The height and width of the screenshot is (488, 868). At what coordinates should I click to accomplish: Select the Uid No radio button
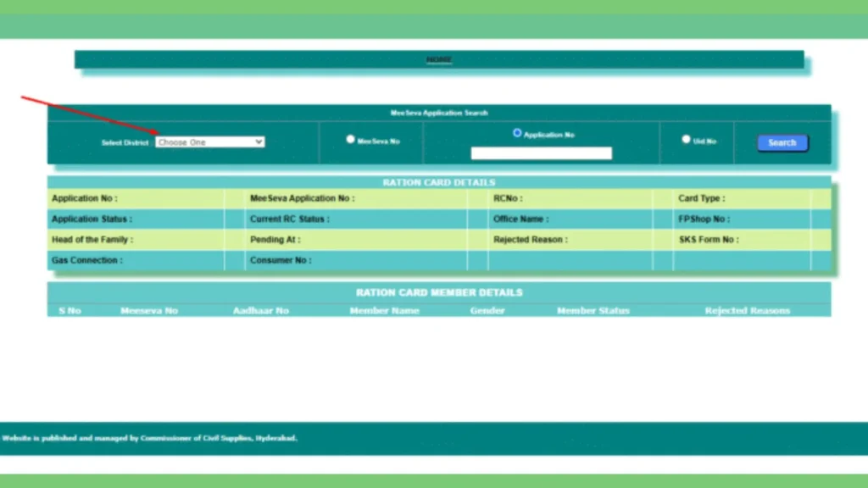(x=686, y=140)
